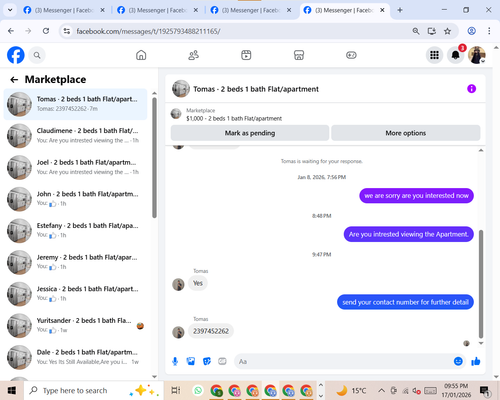
Task: Switch to the third Messenger browser tab
Action: [251, 10]
